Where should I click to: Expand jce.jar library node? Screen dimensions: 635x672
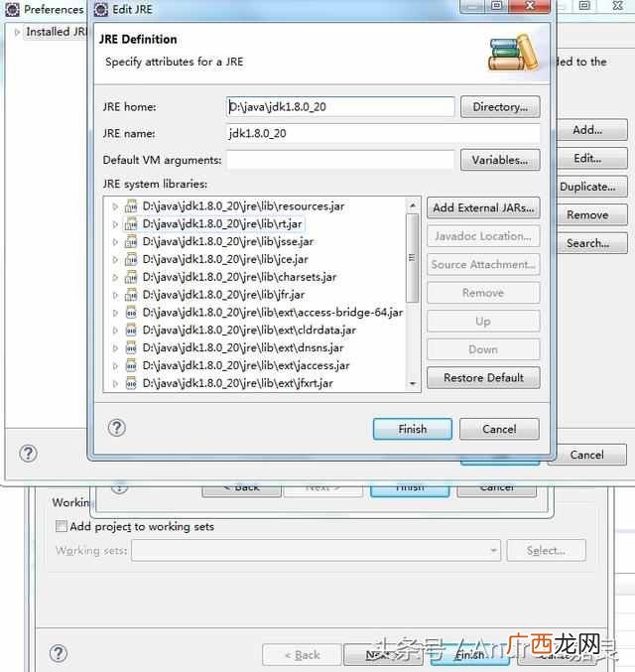click(x=115, y=260)
